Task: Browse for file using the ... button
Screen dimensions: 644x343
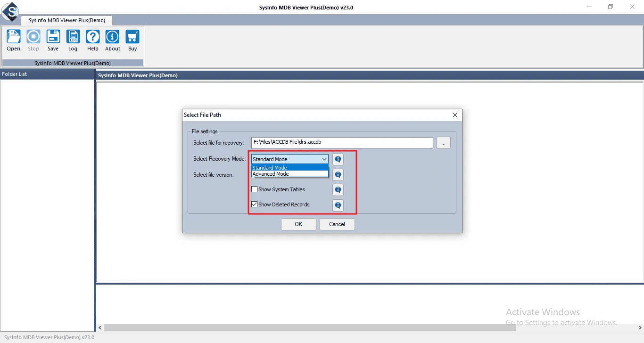Action: (x=444, y=143)
